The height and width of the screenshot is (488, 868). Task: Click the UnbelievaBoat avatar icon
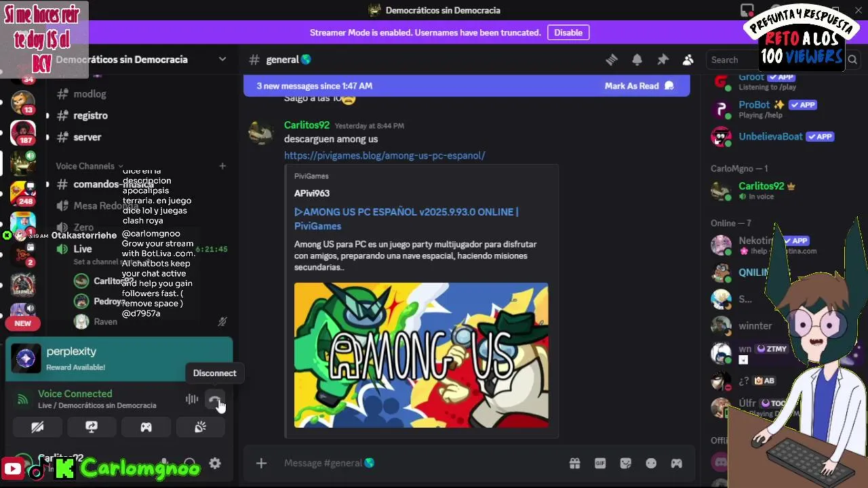point(721,137)
